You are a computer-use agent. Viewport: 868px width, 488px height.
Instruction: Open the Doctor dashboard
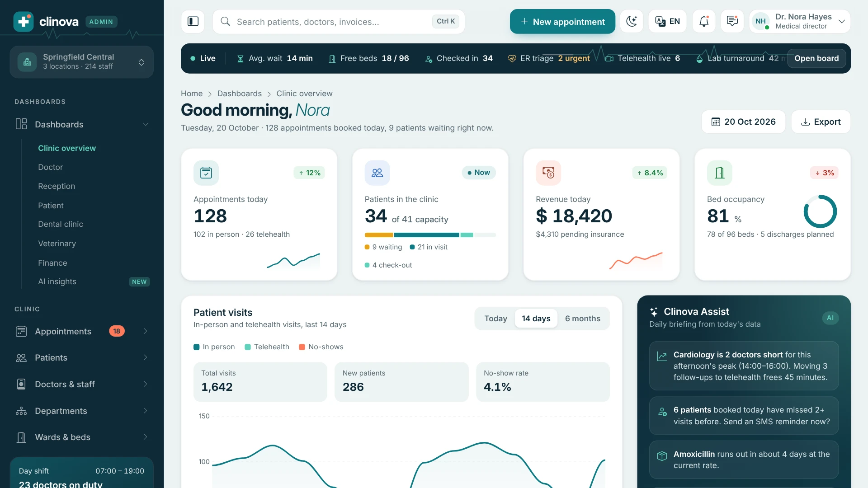point(50,167)
